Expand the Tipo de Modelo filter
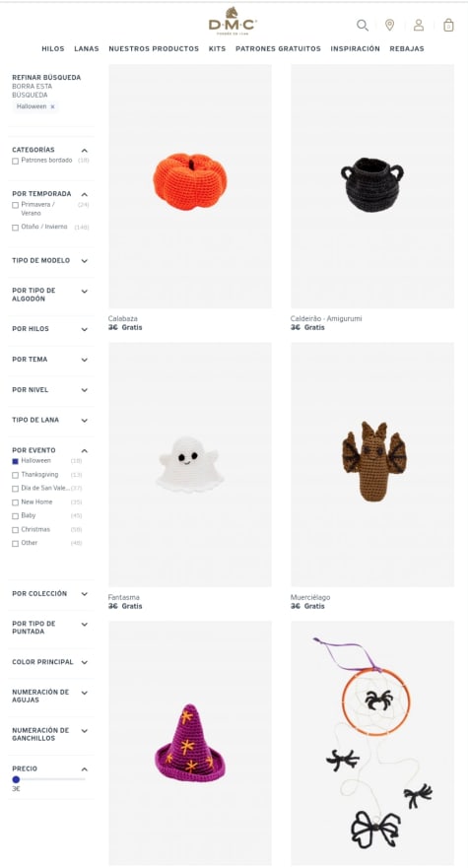This screenshot has height=868, width=468. (50, 261)
